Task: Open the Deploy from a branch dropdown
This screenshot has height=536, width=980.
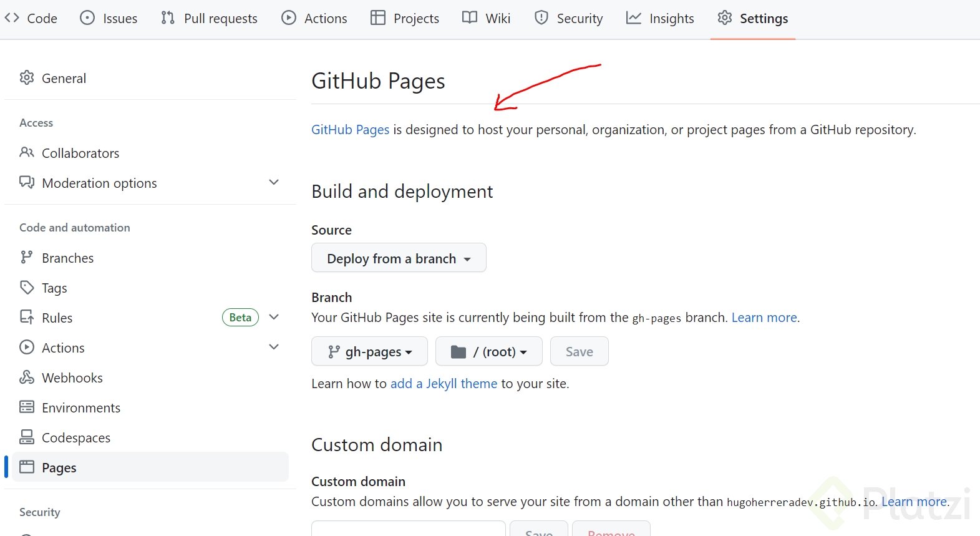Action: coord(399,258)
